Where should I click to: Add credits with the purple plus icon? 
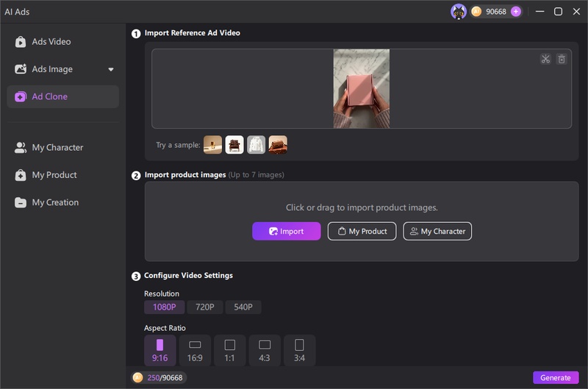(516, 12)
